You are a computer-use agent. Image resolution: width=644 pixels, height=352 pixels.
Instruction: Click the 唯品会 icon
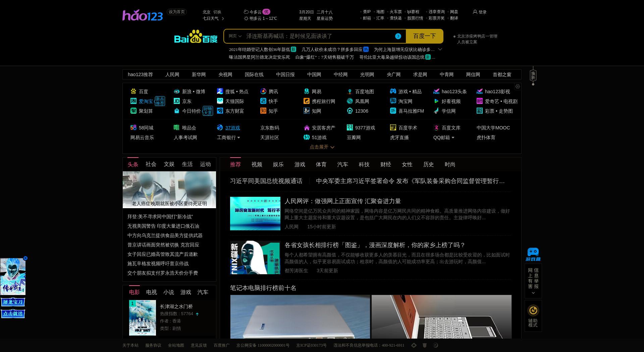coord(177,127)
